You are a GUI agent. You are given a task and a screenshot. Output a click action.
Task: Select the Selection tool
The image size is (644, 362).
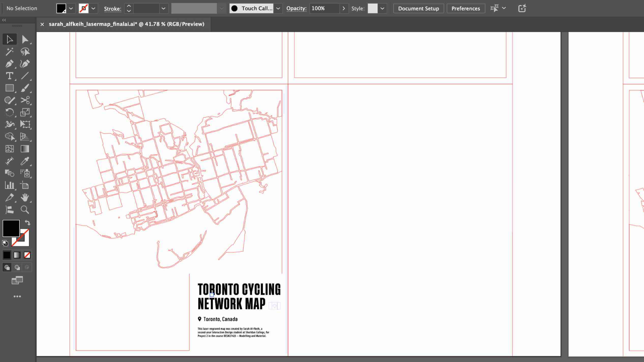click(9, 39)
